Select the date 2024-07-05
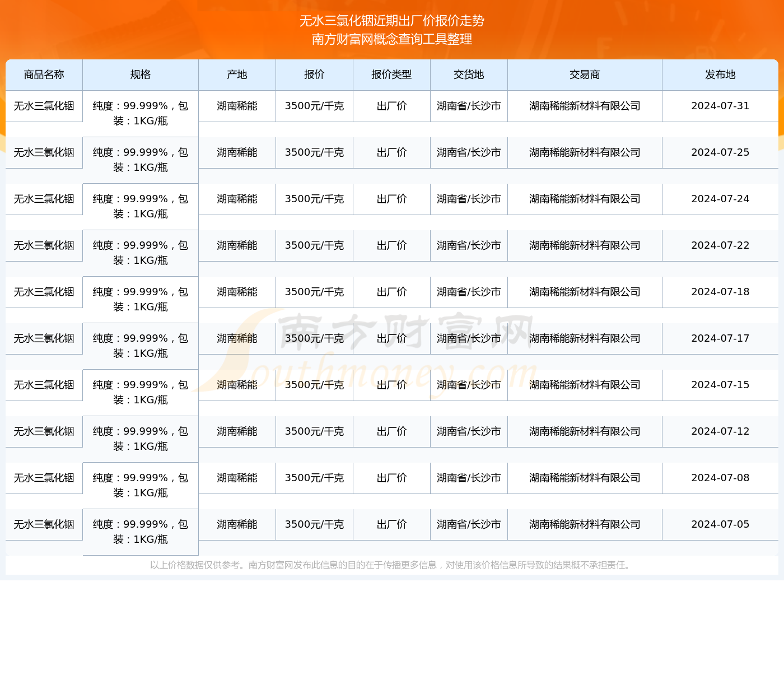 point(720,524)
